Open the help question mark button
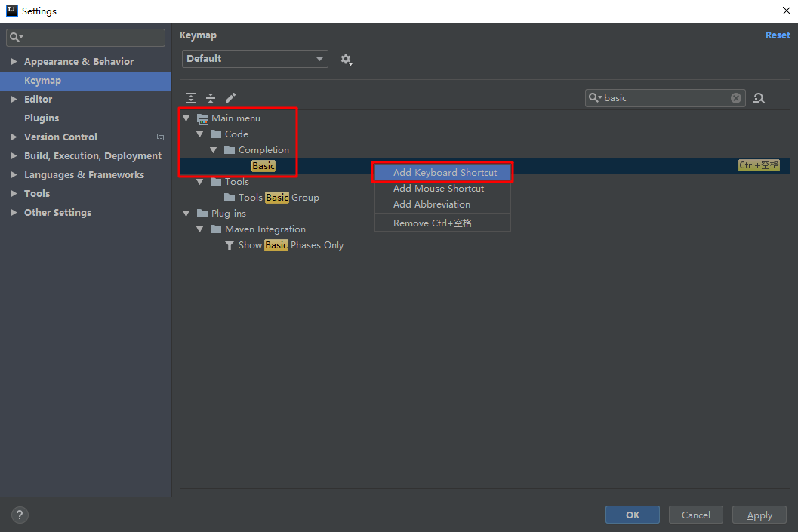 point(20,515)
